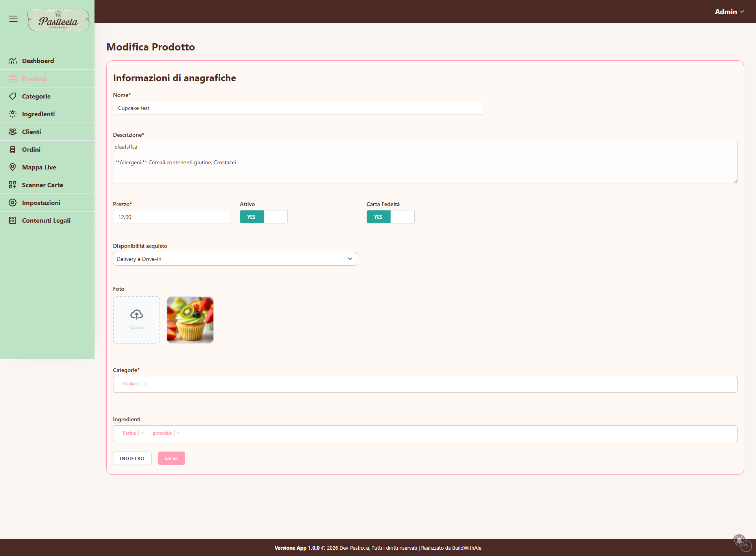The height and width of the screenshot is (556, 756).
Task: Click the Prodotti briefcase icon
Action: 13,78
